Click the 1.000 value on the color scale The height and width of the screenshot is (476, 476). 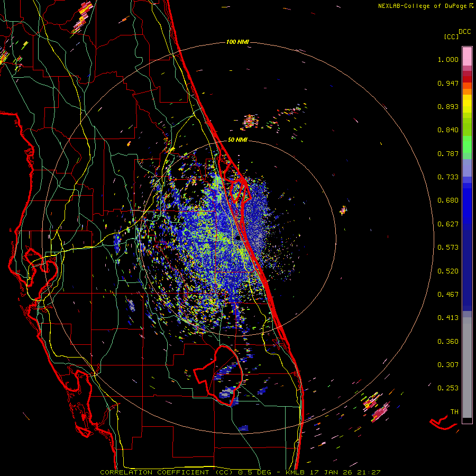pyautogui.click(x=448, y=60)
